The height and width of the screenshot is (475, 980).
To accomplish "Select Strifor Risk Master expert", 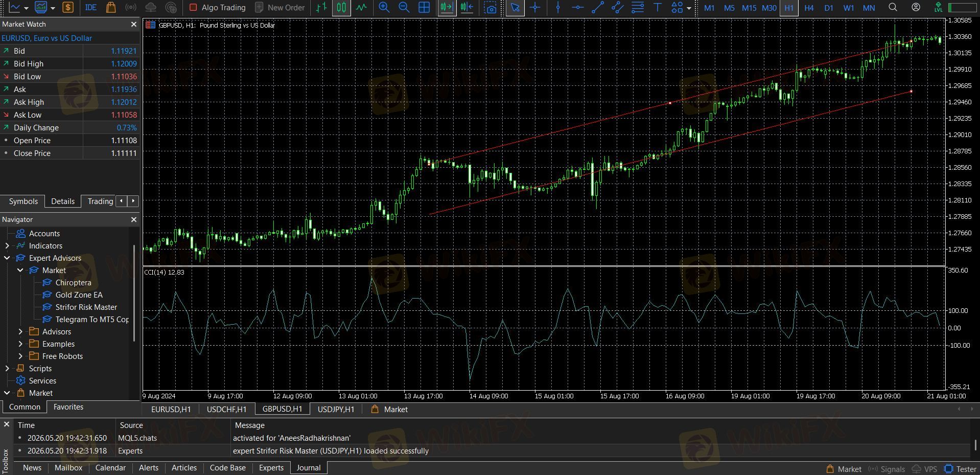I will click(x=80, y=307).
